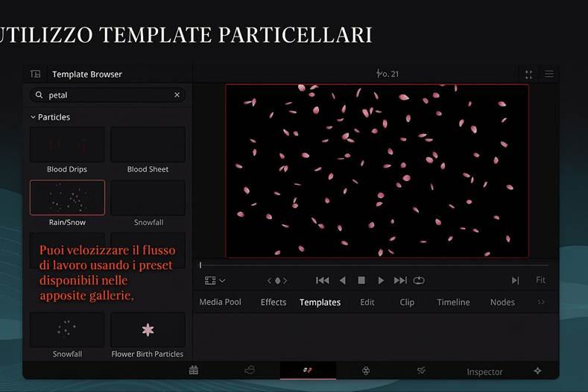Click the search field containing petal
Image resolution: width=588 pixels, height=392 pixels.
[x=107, y=95]
